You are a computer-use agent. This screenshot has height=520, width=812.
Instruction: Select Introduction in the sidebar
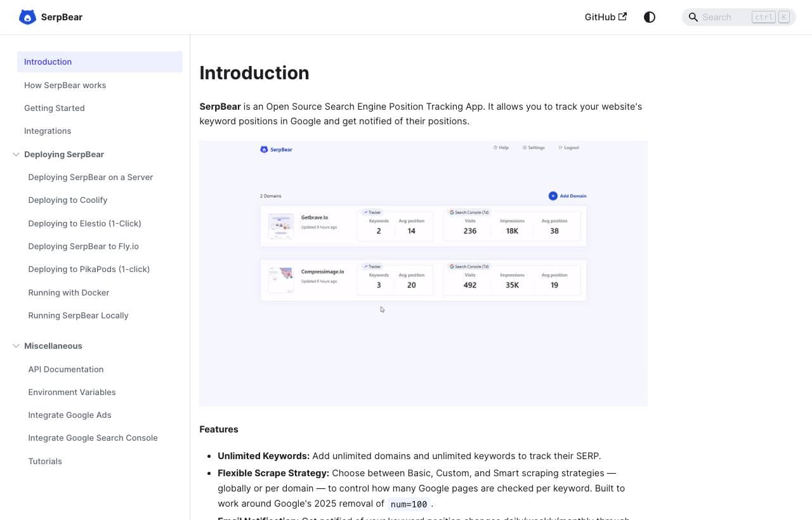(100, 62)
